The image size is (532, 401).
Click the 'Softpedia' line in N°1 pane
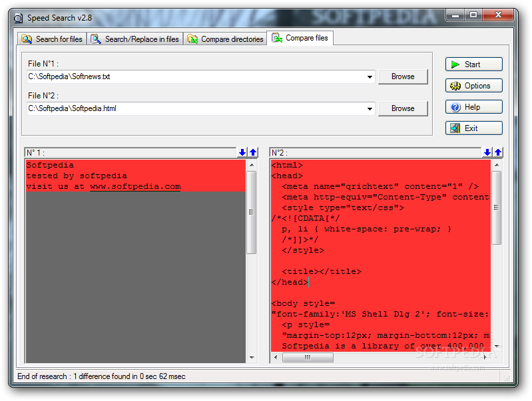pyautogui.click(x=50, y=165)
